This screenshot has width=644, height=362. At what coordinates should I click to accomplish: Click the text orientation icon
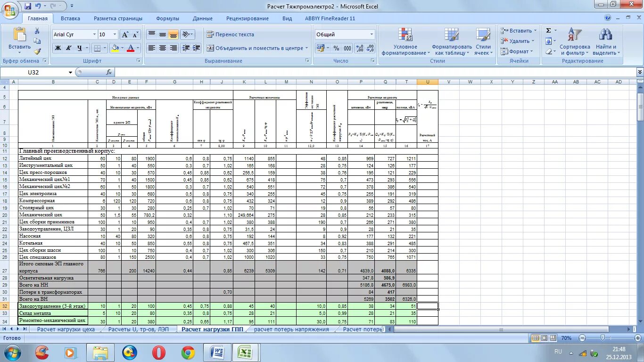[x=186, y=34]
